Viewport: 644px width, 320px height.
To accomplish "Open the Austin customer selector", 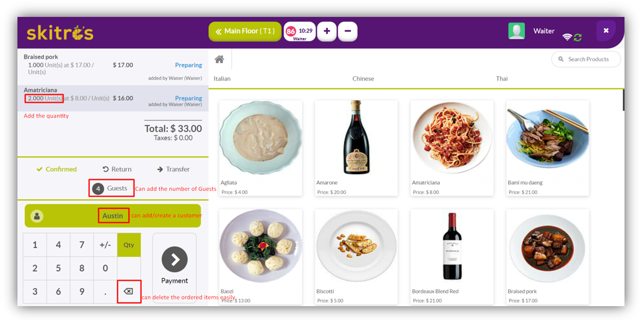I will tap(112, 216).
